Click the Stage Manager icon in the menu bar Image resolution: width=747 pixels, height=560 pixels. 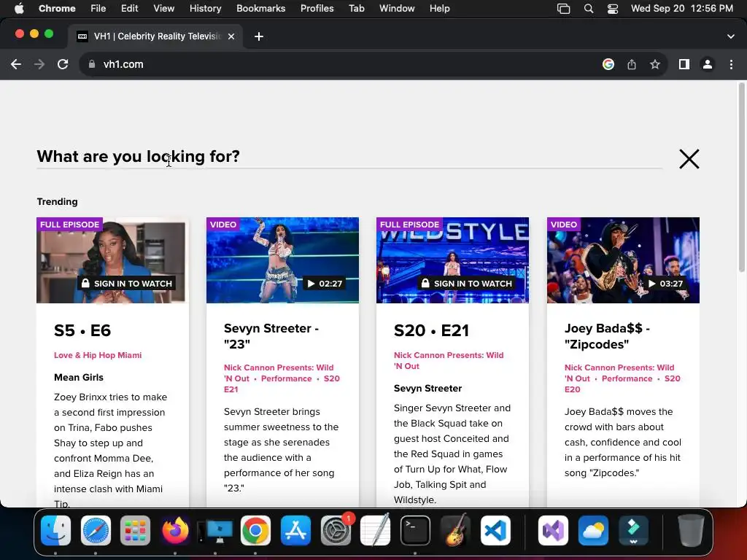(x=564, y=9)
